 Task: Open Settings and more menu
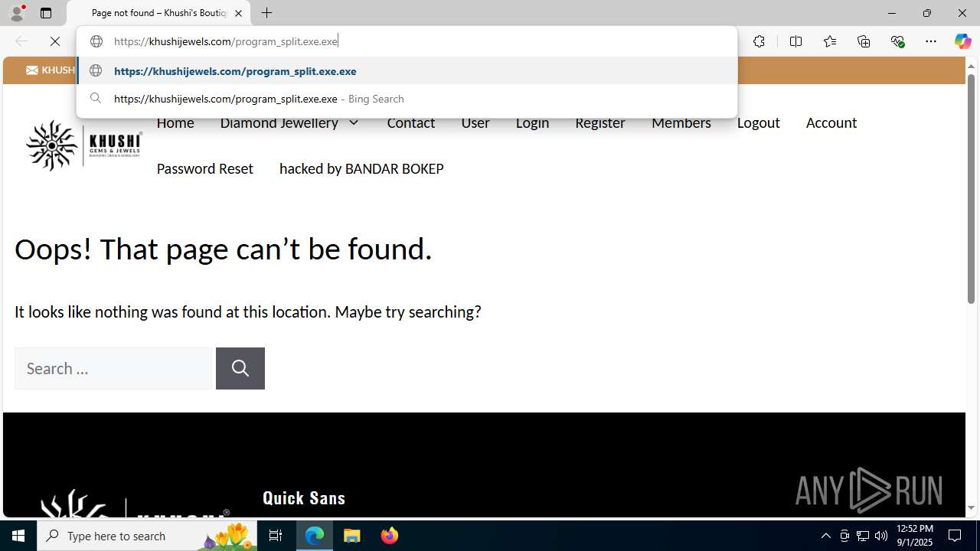[x=931, y=41]
